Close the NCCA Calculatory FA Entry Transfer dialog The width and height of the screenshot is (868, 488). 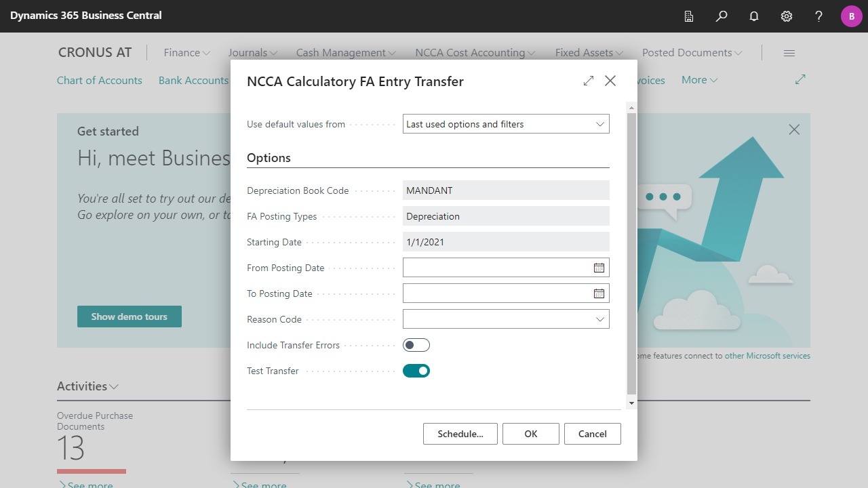610,81
